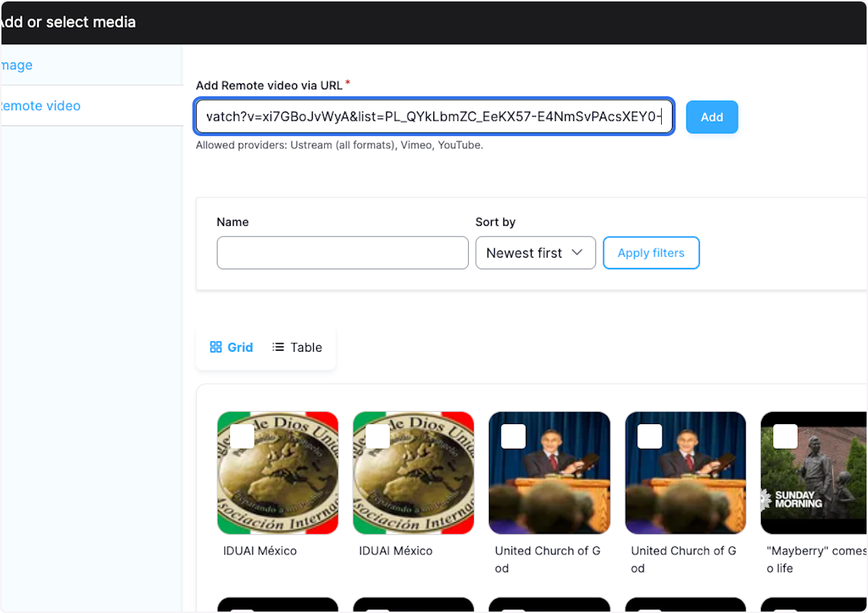The image size is (868, 613).
Task: Select the first IDUAI México thumbnail
Action: pos(278,485)
